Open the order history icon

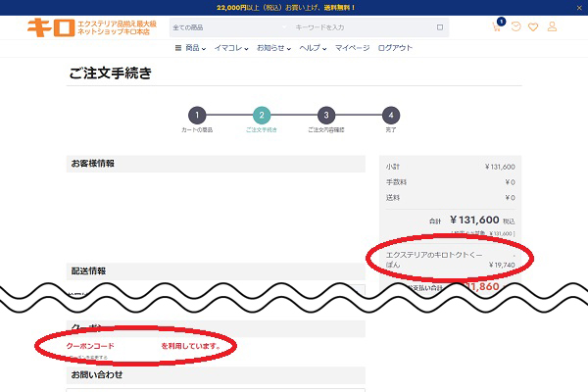click(516, 26)
